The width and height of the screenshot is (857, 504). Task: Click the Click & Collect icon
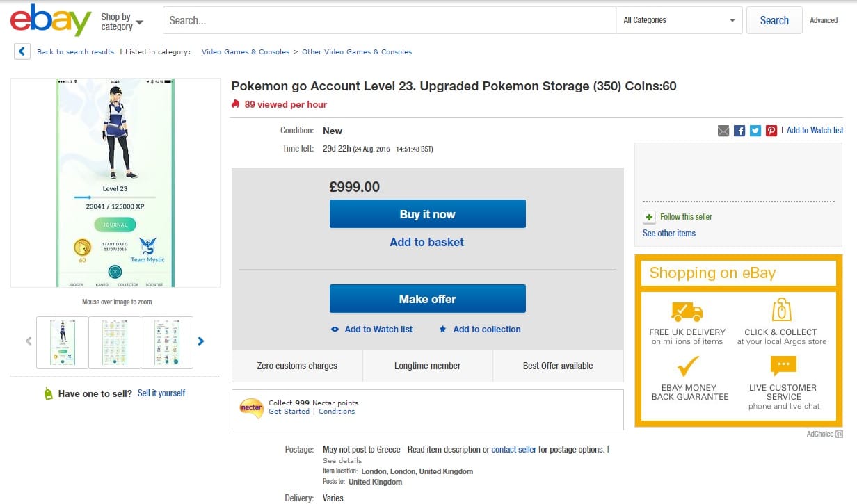coord(782,310)
